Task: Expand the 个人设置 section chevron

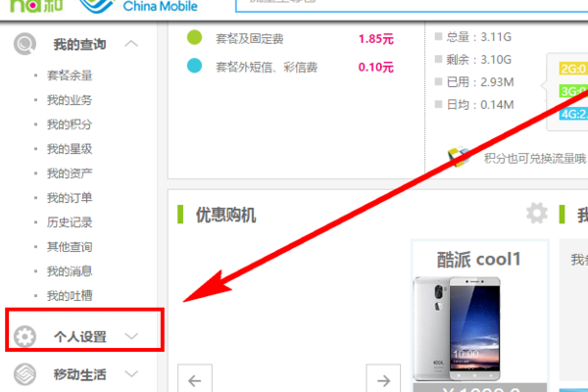Action: [x=131, y=336]
